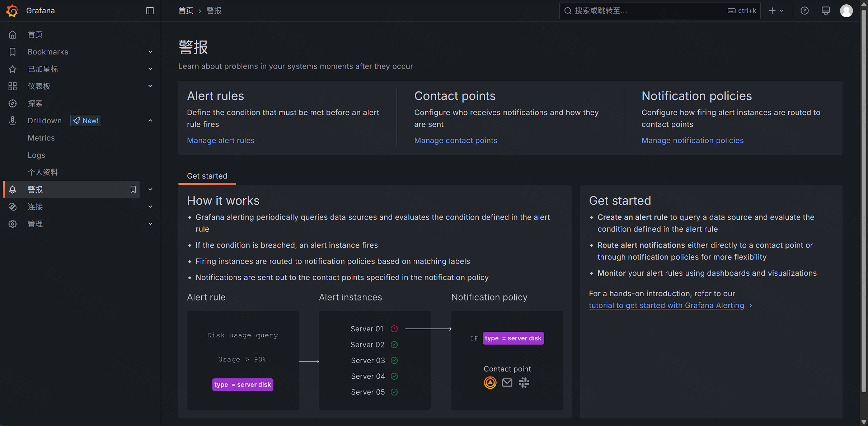Viewport: 868px width, 426px height.
Task: Expand the 管理 section chevron
Action: [x=150, y=224]
